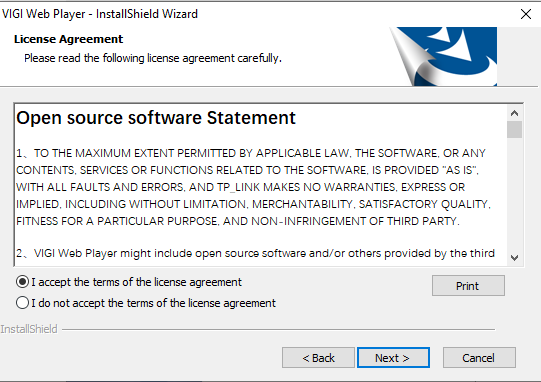Click the text line starting 'WITH ALL FAULTS AND ERRORS'
Viewport: 541px width, 382px height.
[x=240, y=187]
